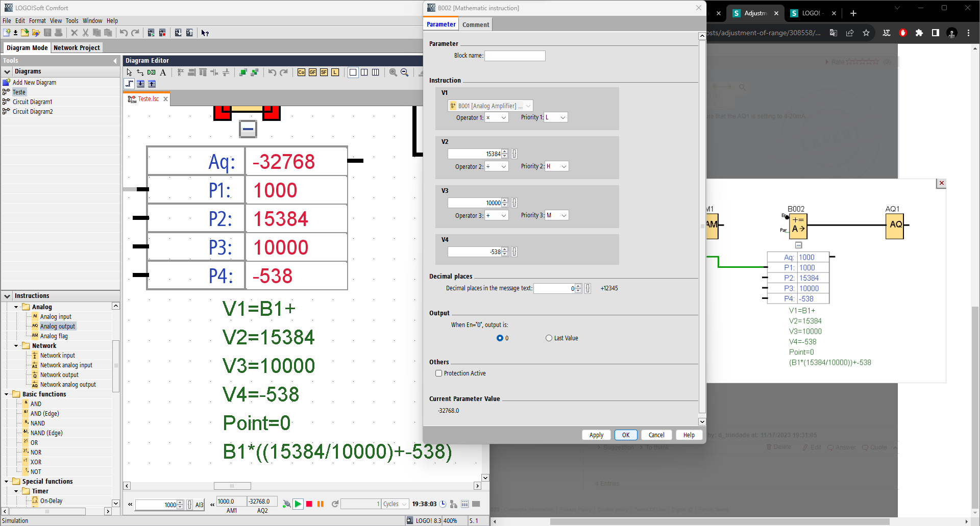Increase the V3 value with spinner up

505,201
